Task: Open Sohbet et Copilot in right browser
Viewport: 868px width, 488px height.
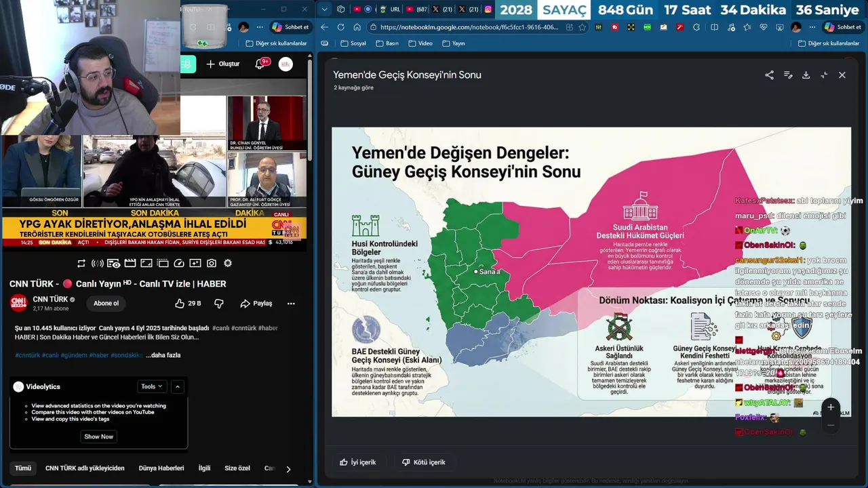Action: [x=842, y=27]
